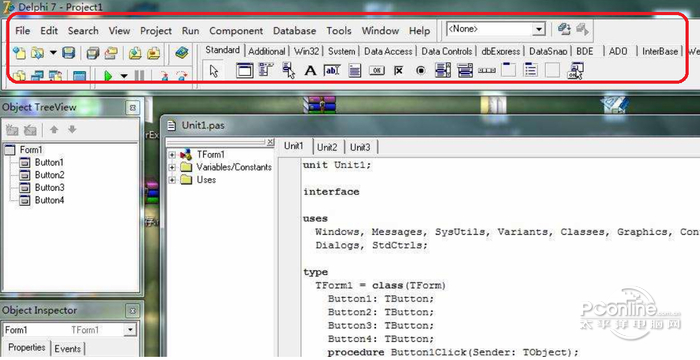Open the Window menu

pyautogui.click(x=380, y=31)
